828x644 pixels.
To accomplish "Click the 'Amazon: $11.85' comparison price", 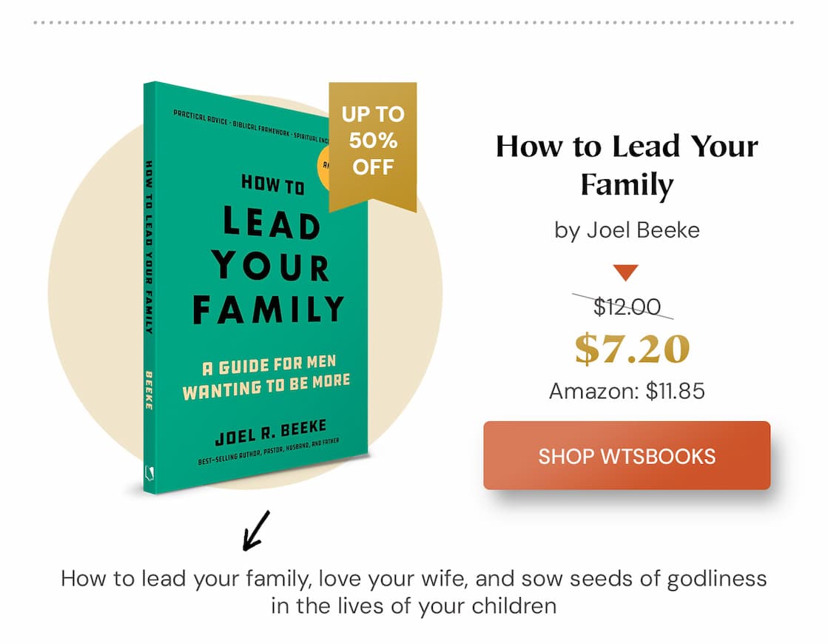I will click(x=627, y=390).
